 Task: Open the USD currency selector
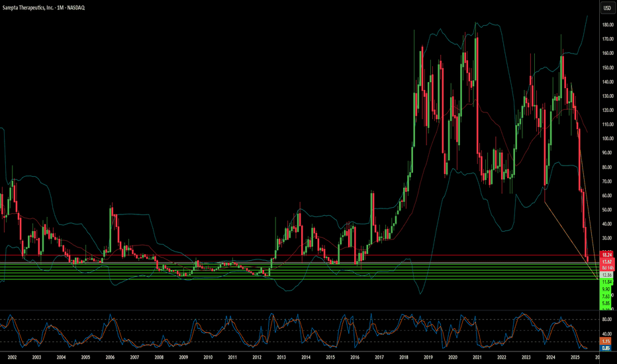(x=607, y=8)
